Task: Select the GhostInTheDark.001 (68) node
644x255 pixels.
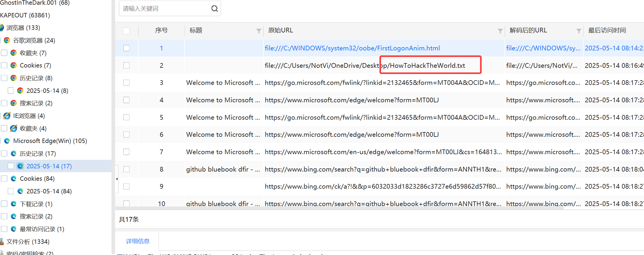Action: [35, 3]
